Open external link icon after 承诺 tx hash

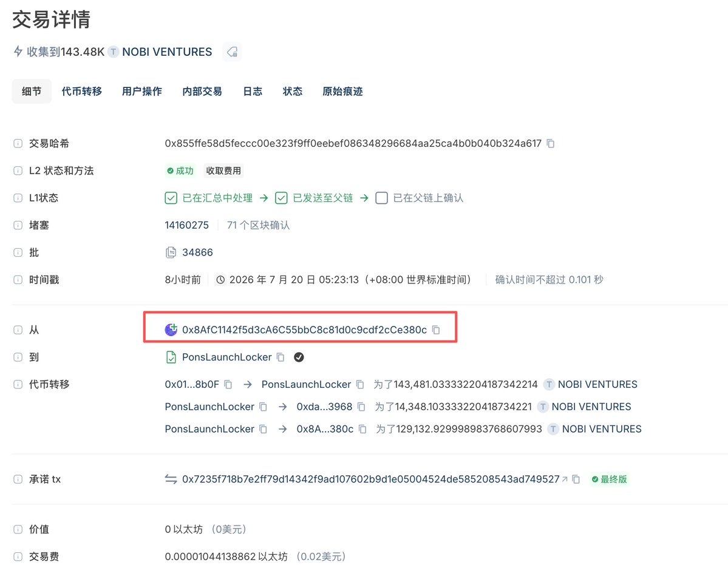tap(565, 479)
